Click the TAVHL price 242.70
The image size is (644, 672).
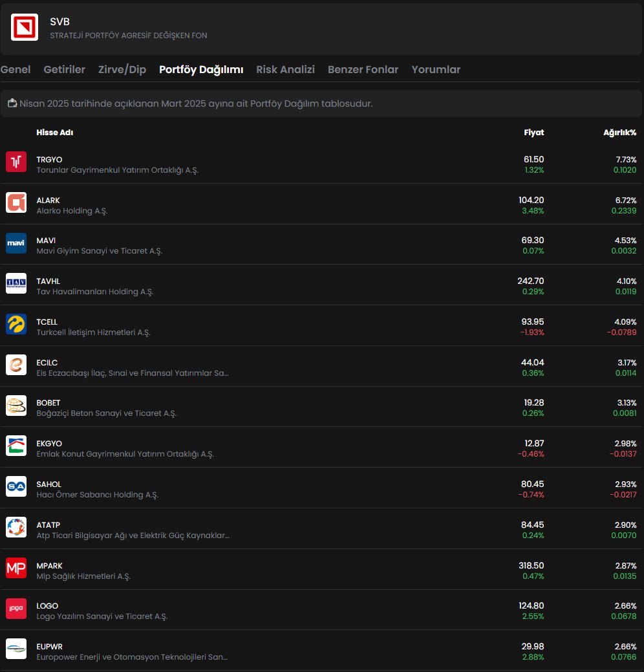coord(530,281)
